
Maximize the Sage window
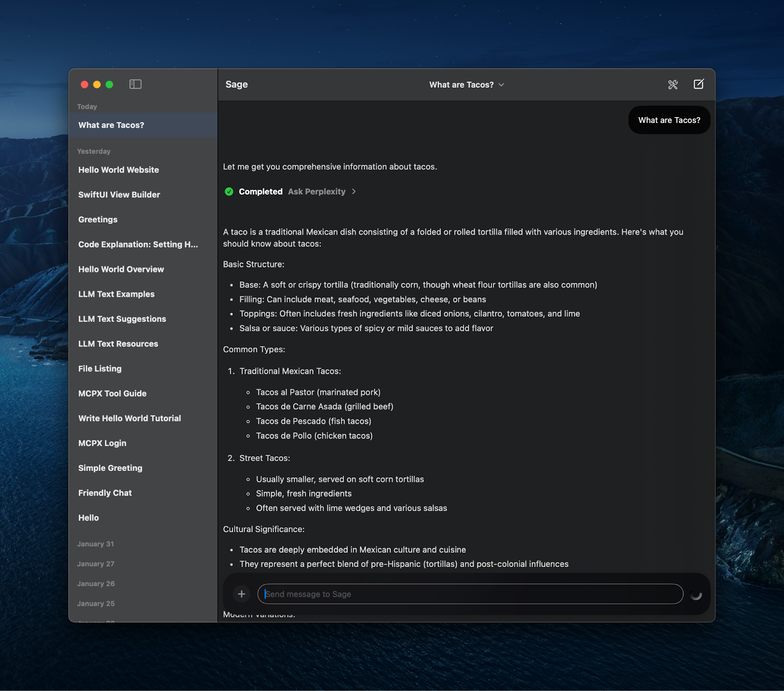click(109, 84)
